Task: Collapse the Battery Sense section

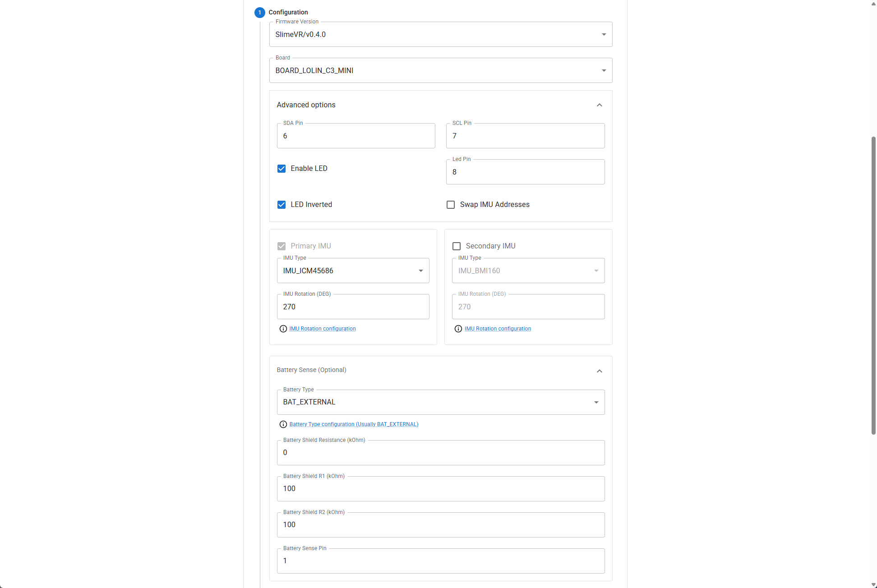Action: (x=599, y=371)
